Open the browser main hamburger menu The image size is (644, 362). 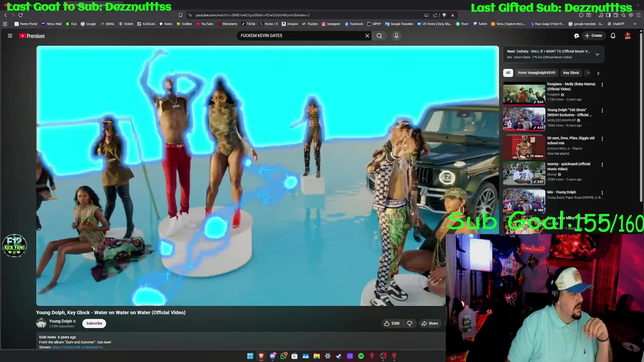coord(638,15)
